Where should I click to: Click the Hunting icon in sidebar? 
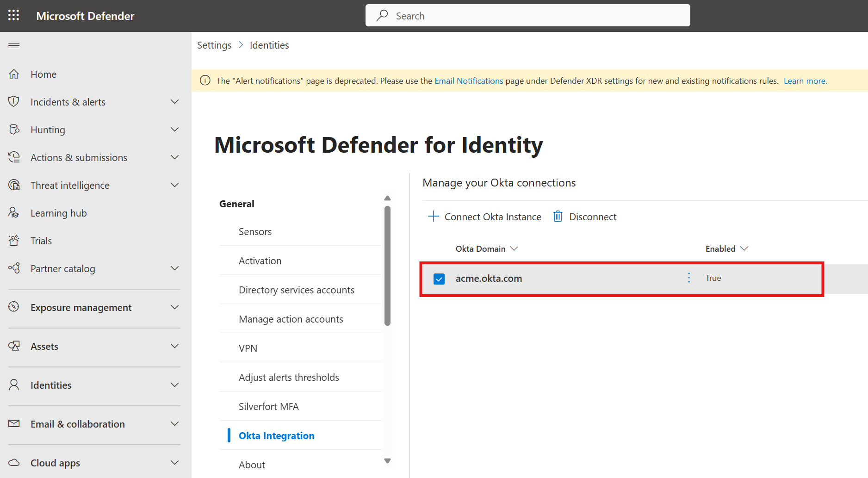14,130
